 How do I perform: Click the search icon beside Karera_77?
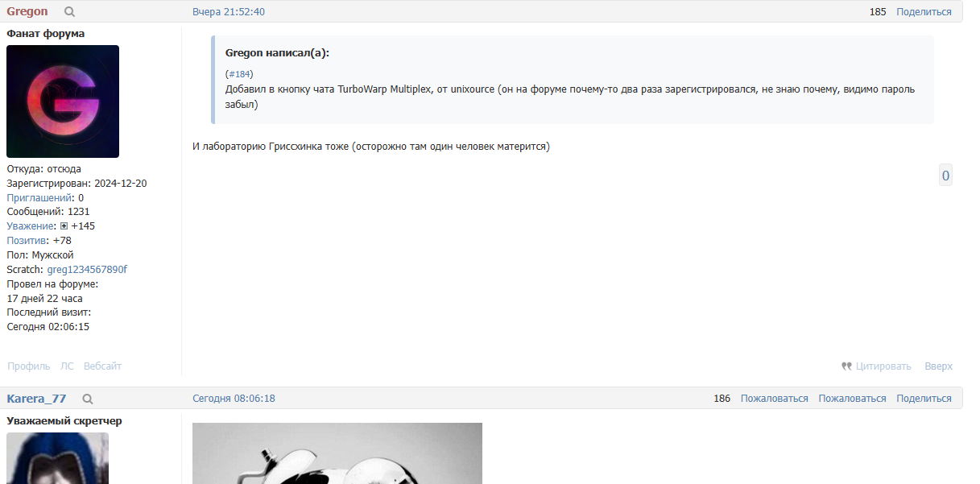tap(88, 399)
